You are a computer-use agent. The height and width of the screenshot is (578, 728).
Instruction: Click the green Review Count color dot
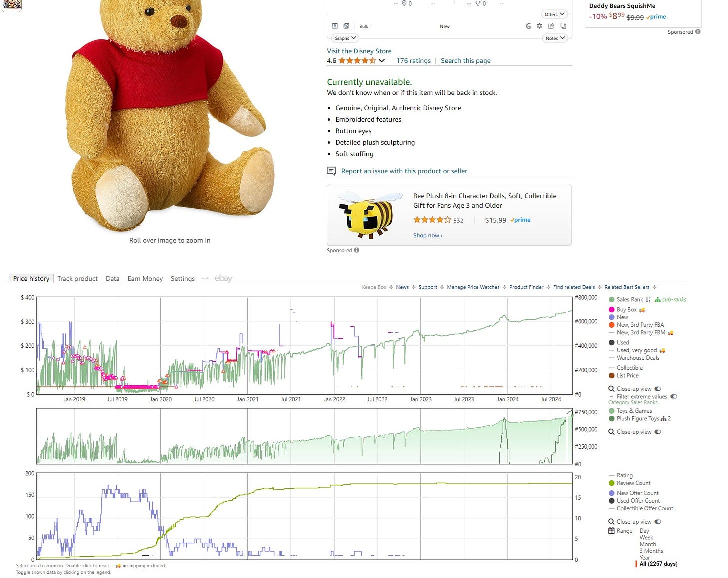click(x=611, y=483)
